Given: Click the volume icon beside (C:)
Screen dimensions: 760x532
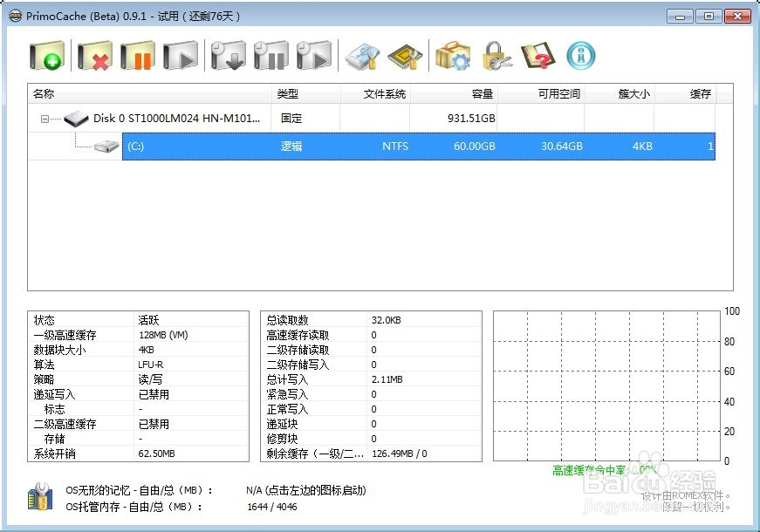Looking at the screenshot, I should [x=106, y=146].
